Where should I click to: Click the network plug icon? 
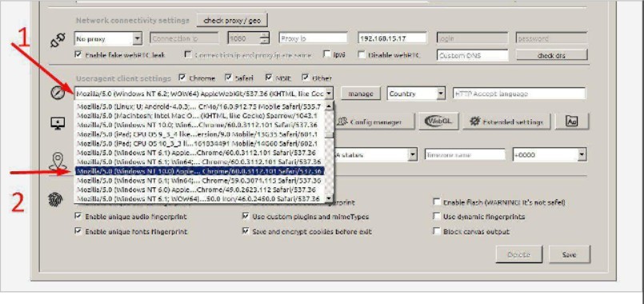coord(57,40)
